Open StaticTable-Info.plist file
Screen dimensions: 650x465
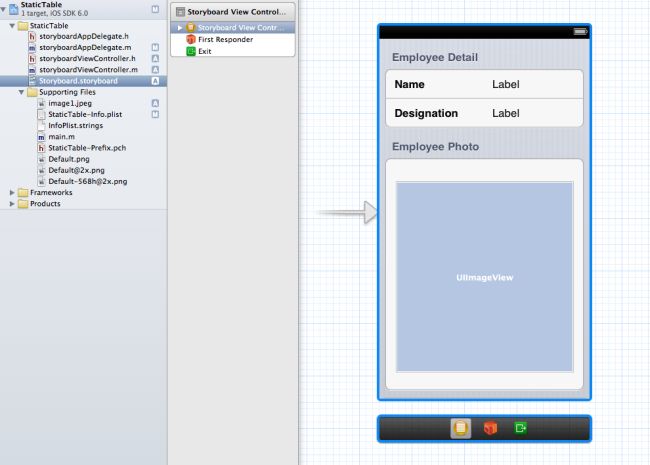click(x=85, y=114)
